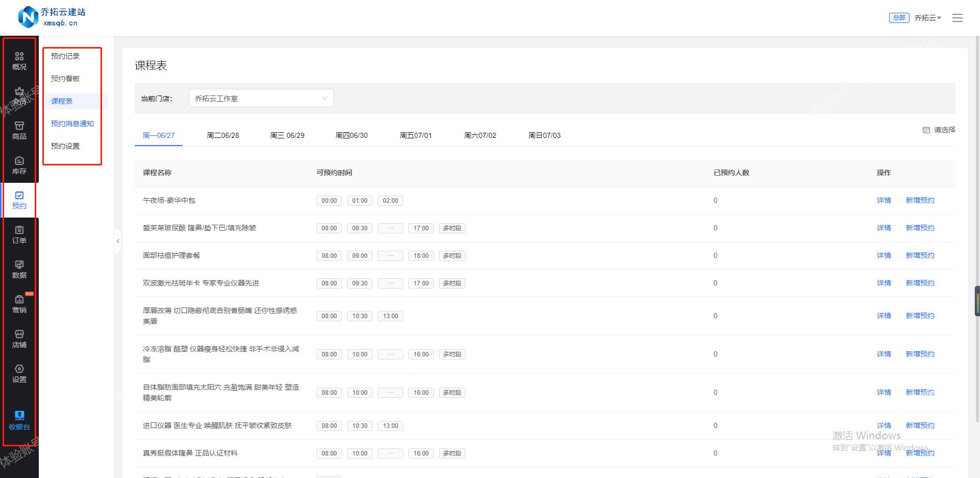This screenshot has width=980, height=478.
Task: Click 新增预约 for 冷冻溶脂 row
Action: (x=920, y=354)
